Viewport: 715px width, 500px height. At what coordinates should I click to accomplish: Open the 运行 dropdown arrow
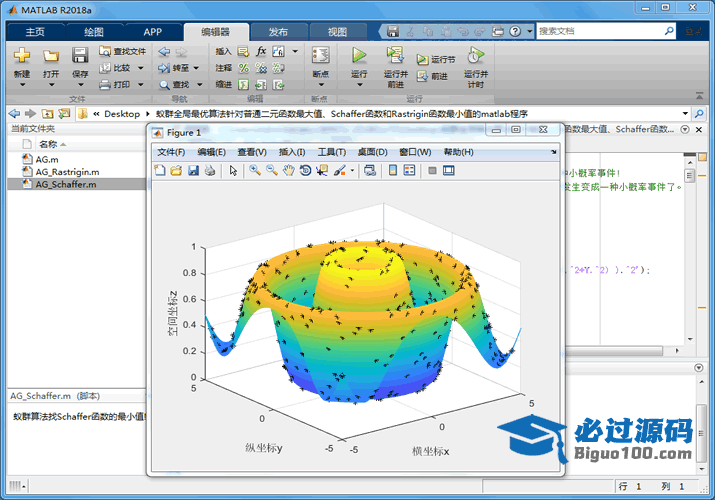tap(359, 85)
